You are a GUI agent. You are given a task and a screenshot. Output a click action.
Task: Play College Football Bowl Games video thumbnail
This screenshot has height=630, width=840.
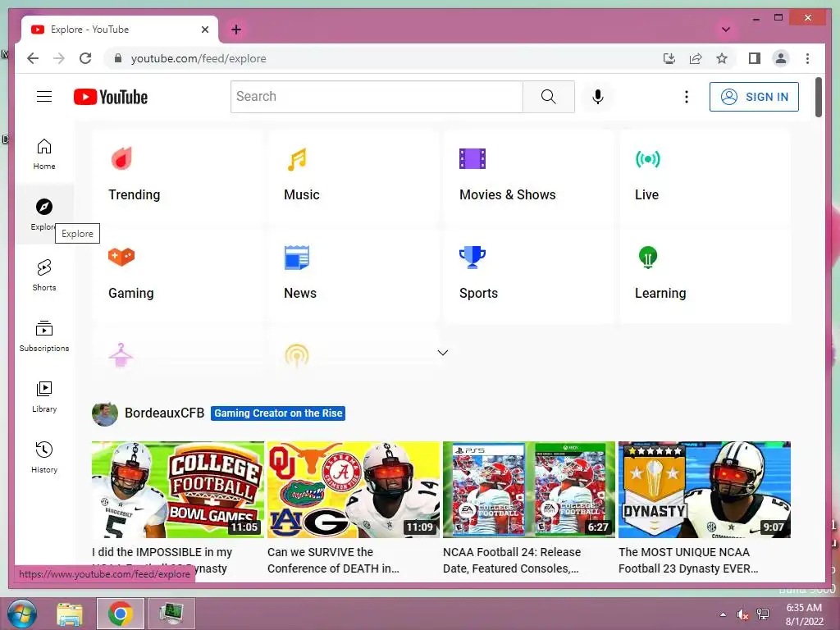pos(178,490)
